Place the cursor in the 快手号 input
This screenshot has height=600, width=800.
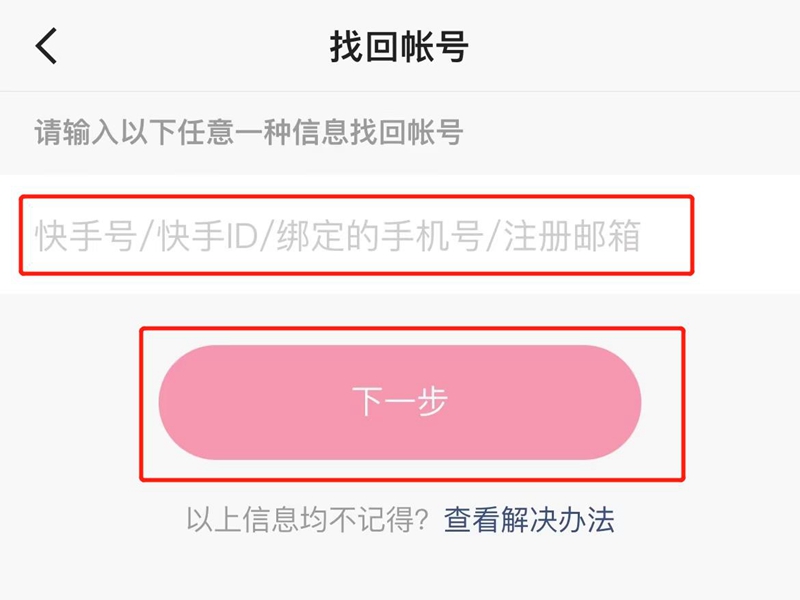[356, 236]
